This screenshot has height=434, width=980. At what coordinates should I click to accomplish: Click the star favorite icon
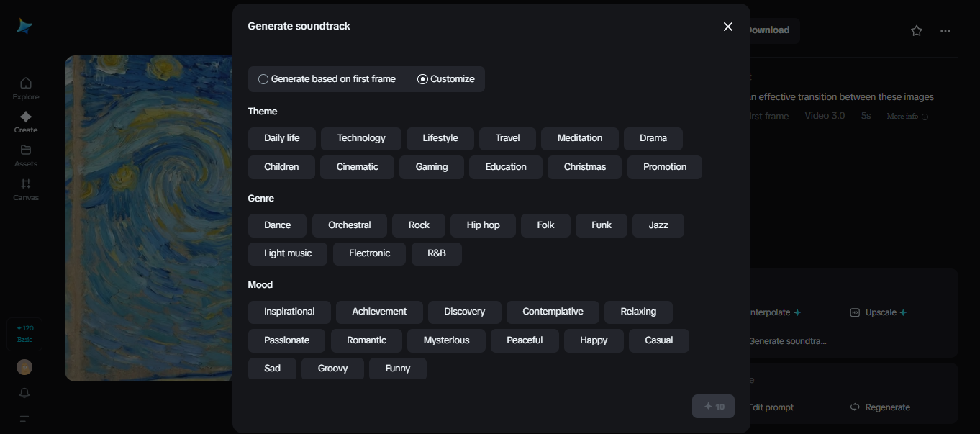(x=916, y=31)
